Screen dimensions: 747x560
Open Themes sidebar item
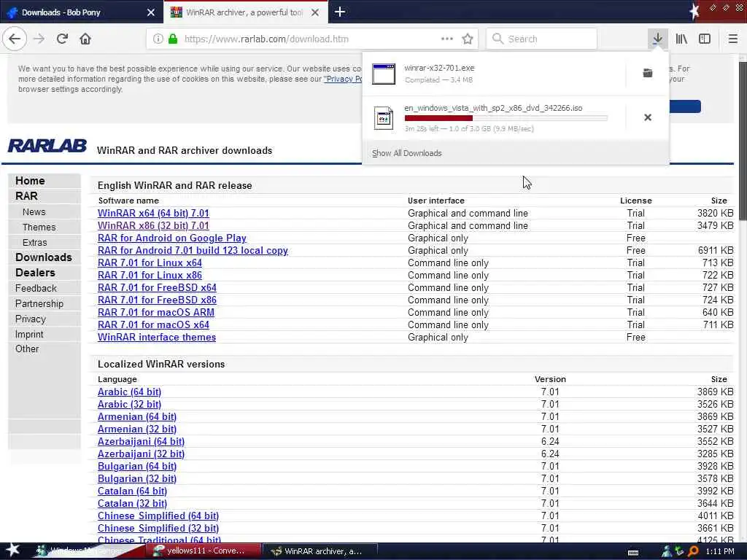[x=39, y=227]
